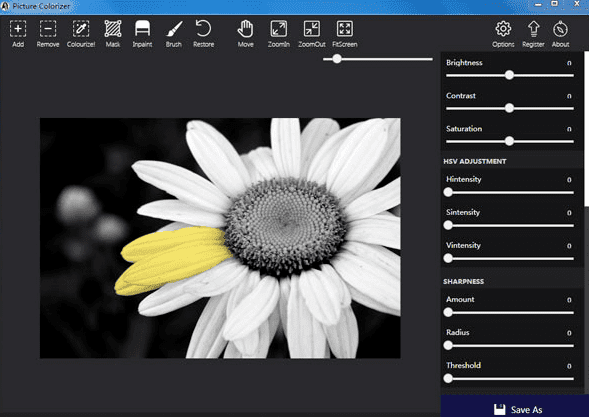Click the ZoomOut icon

(x=312, y=34)
